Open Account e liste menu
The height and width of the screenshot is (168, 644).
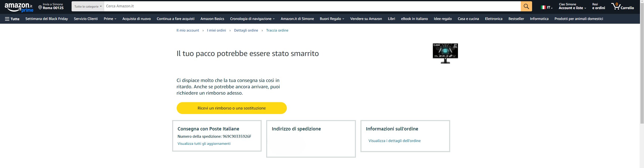point(572,6)
